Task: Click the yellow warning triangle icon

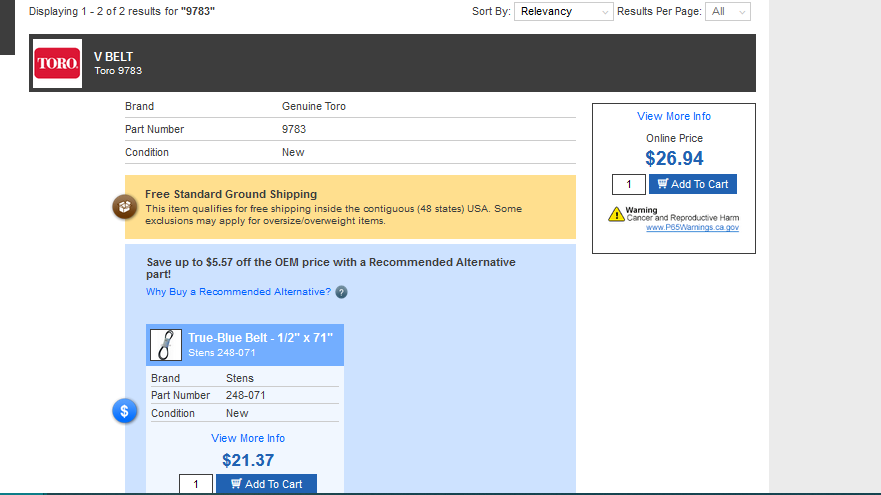Action: pos(617,214)
